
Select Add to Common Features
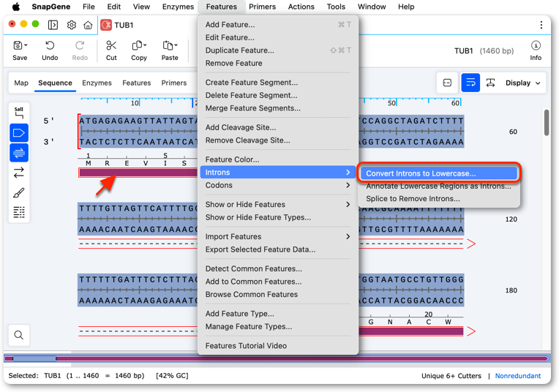[278, 282]
